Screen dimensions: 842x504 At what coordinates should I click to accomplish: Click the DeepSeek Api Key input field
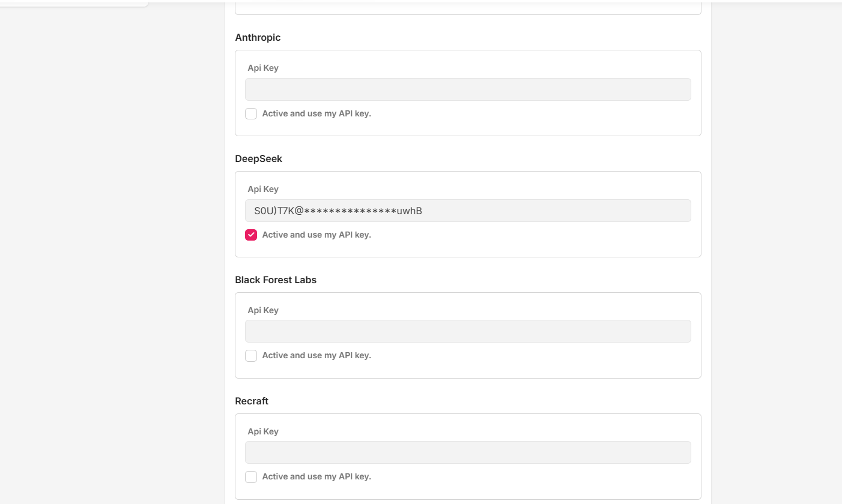click(x=468, y=211)
